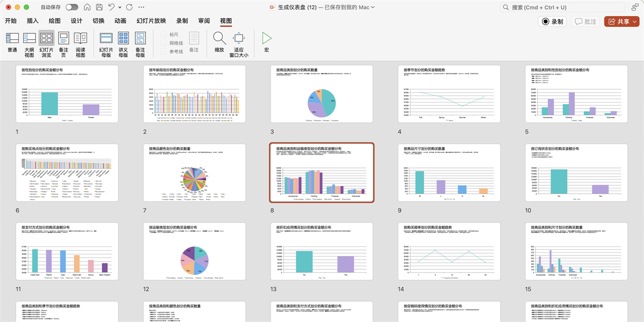Toggle the 自动保存 autosave switch

click(71, 8)
